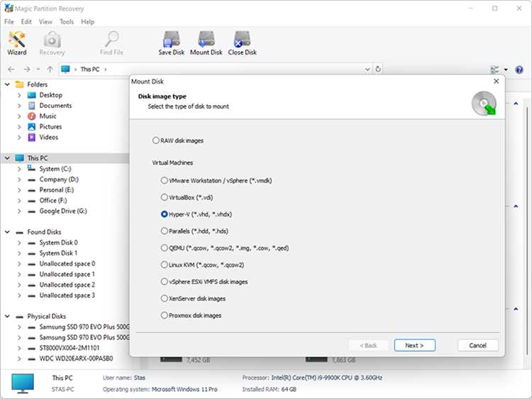The height and width of the screenshot is (399, 532).
Task: Click the This PC computer icon in tree
Action: coord(20,158)
